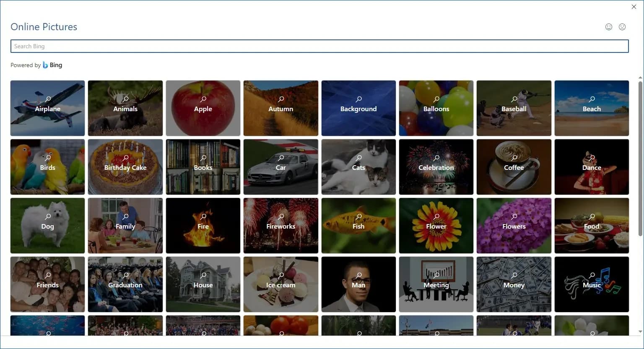This screenshot has height=349, width=644.
Task: Click the magnifier icon on Music tile
Action: [592, 275]
